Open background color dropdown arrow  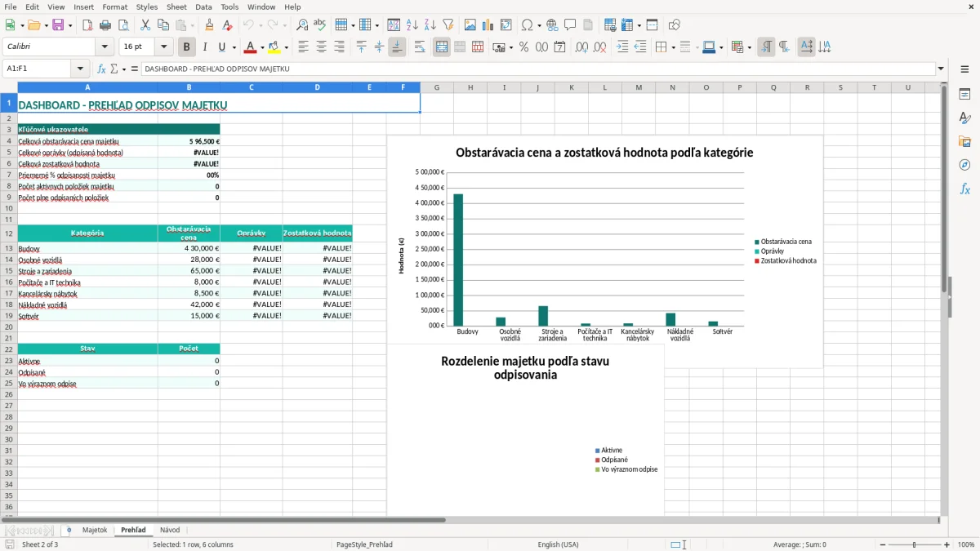click(x=286, y=47)
